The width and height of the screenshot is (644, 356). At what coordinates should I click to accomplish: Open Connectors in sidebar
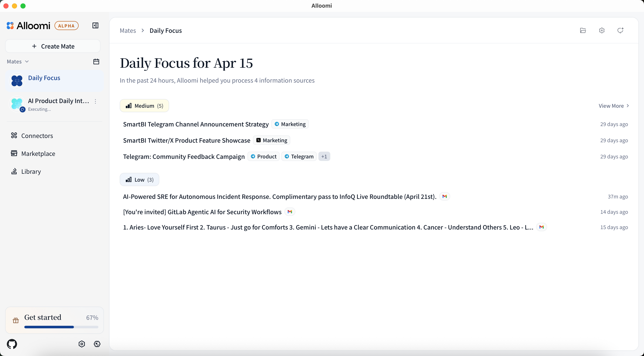[37, 136]
